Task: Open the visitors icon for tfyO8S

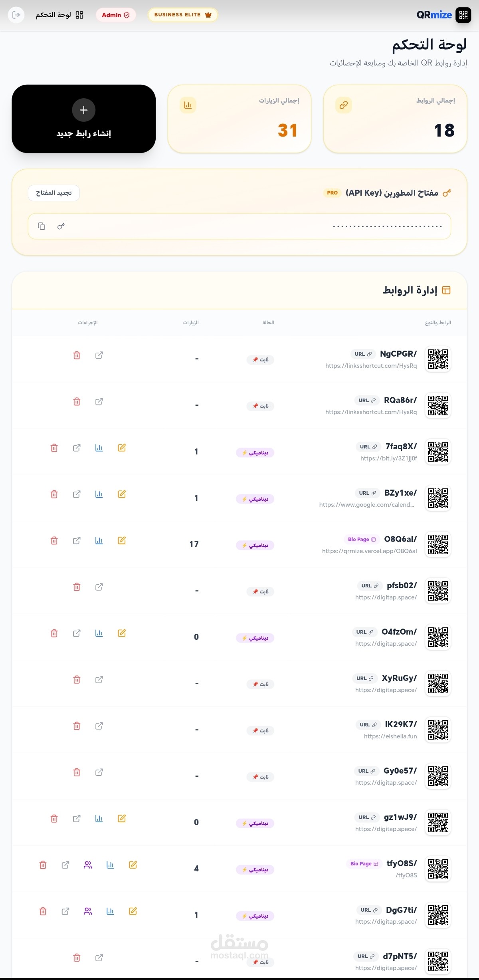Action: 88,865
